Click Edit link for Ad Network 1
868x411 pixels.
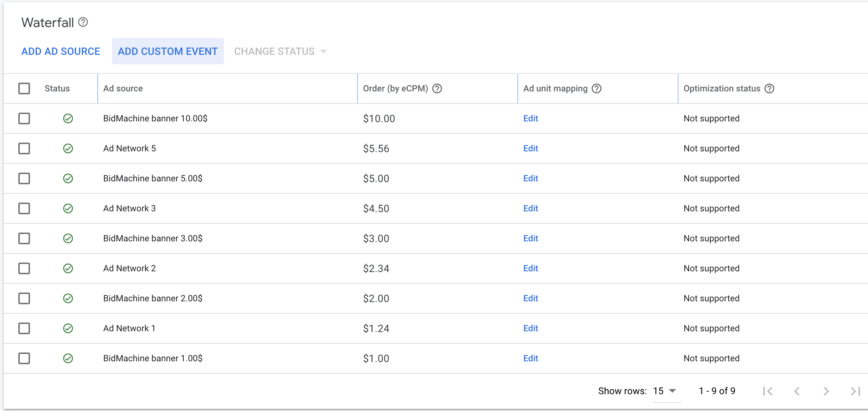point(530,328)
